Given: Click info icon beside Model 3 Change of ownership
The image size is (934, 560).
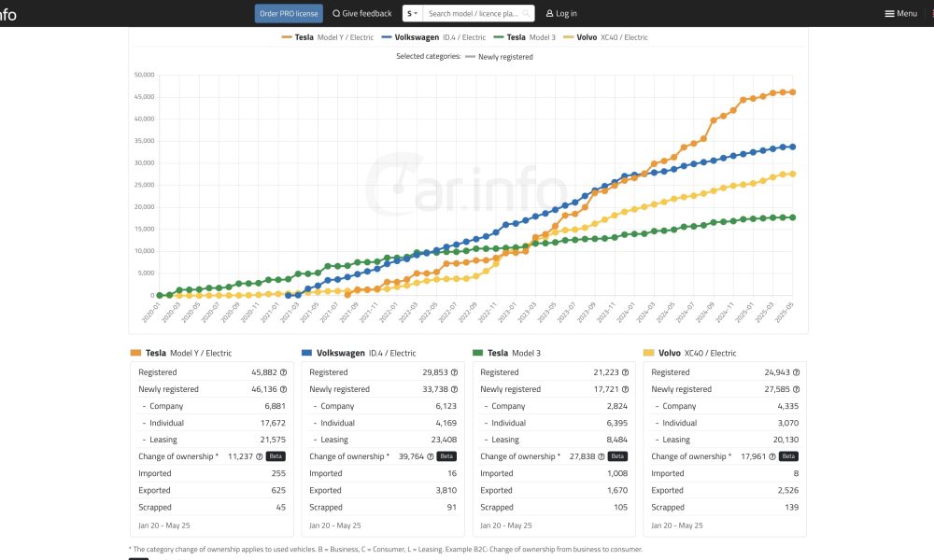Looking at the screenshot, I should tap(601, 456).
